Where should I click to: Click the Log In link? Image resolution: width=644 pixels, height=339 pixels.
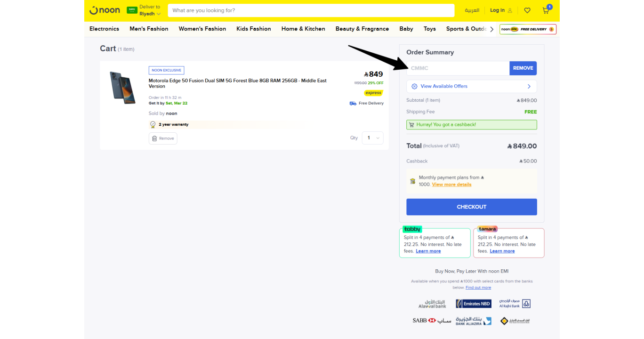(x=497, y=10)
